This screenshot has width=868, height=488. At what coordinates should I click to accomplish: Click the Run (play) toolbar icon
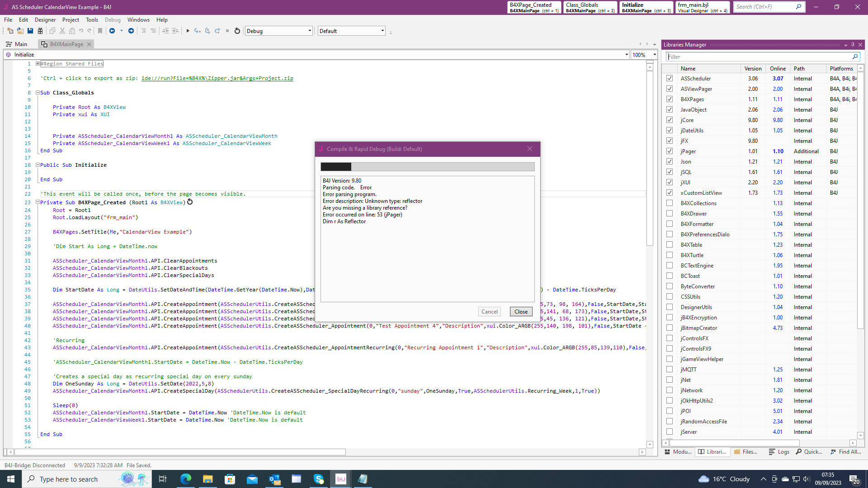tap(188, 31)
